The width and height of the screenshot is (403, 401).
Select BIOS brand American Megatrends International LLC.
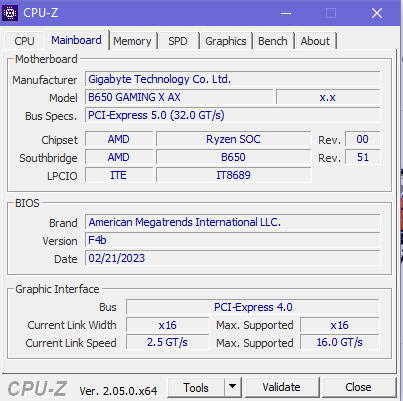point(233,222)
